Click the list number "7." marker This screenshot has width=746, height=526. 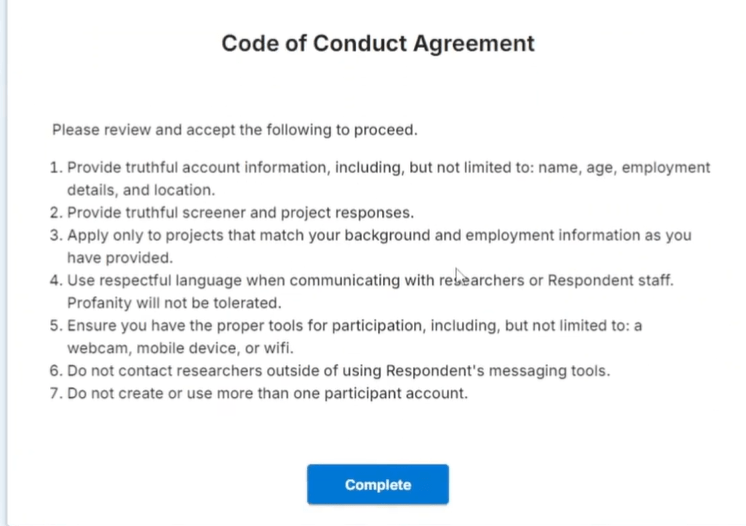56,393
